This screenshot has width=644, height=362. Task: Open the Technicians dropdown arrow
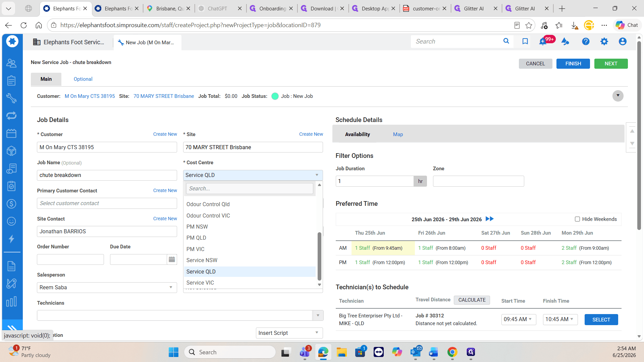(x=318, y=315)
